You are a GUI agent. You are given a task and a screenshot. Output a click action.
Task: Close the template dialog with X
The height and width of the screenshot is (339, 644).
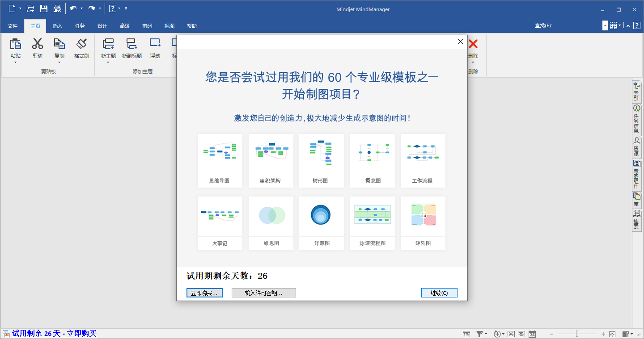point(461,42)
